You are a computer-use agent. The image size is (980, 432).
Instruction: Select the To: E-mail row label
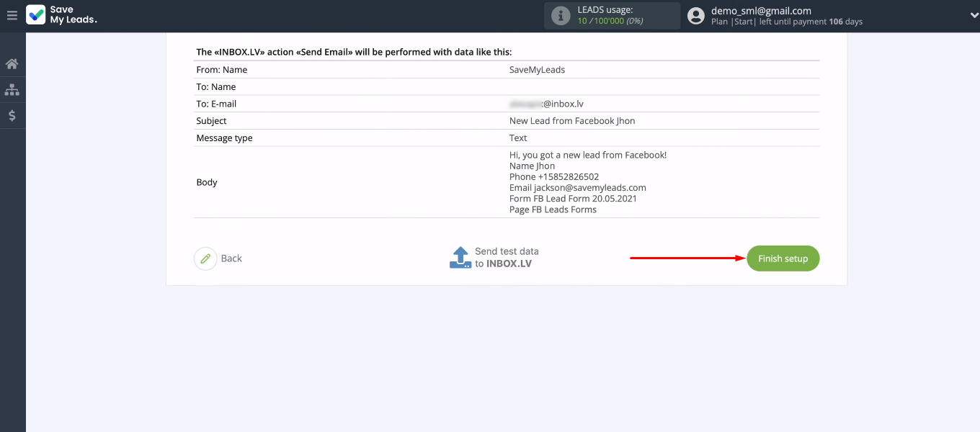[216, 104]
